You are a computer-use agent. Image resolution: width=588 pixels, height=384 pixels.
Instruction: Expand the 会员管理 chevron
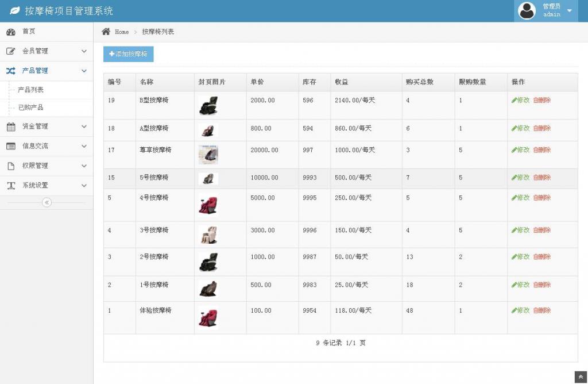pyautogui.click(x=84, y=51)
